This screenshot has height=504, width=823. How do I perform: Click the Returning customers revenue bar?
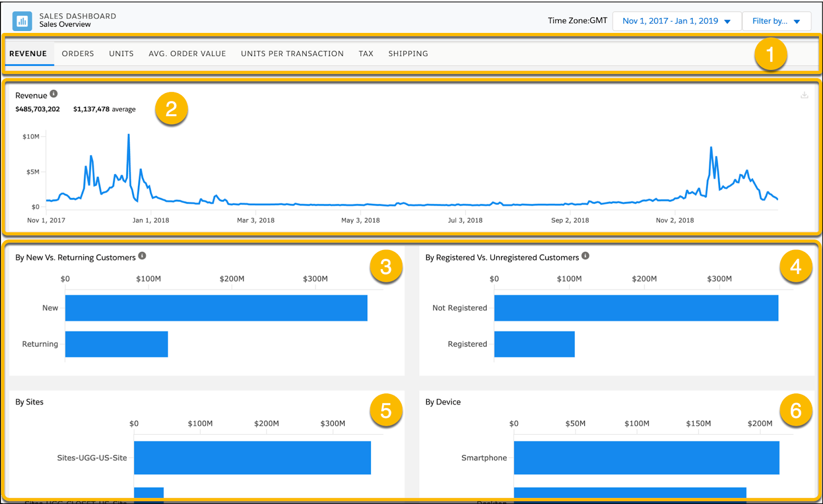[116, 344]
